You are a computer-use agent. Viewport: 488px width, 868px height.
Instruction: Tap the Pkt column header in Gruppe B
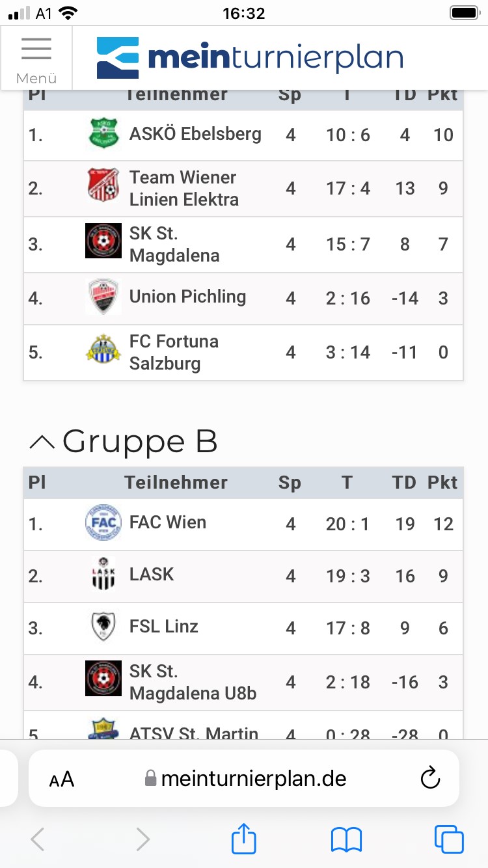[x=442, y=482]
